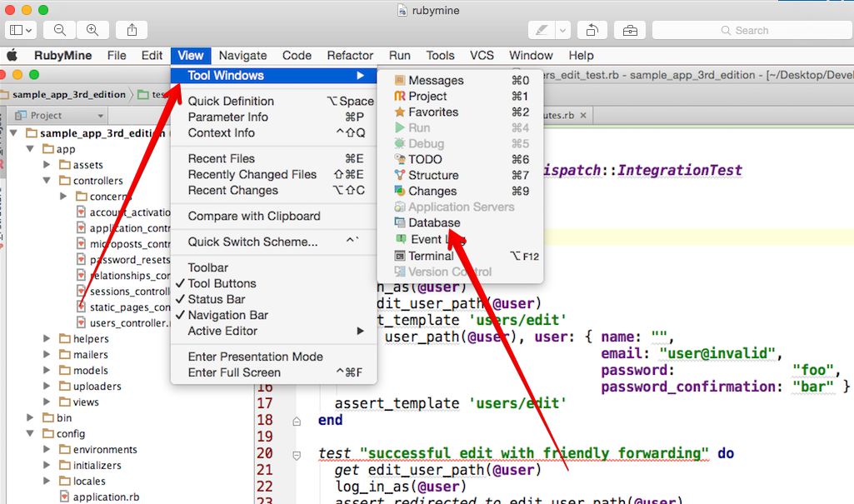Open the Refactor menu
Viewport: 854px width, 504px height.
pos(350,56)
